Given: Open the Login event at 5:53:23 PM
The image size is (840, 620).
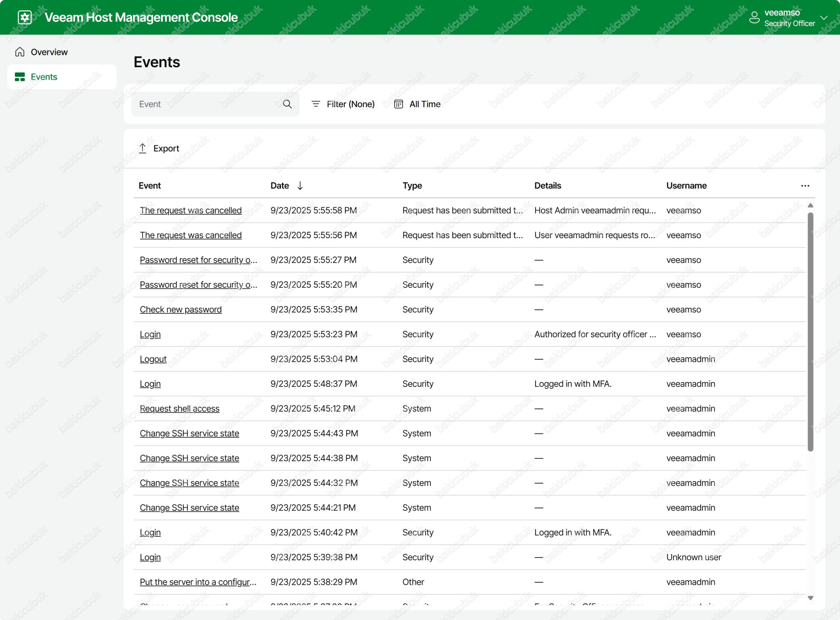Looking at the screenshot, I should (150, 334).
